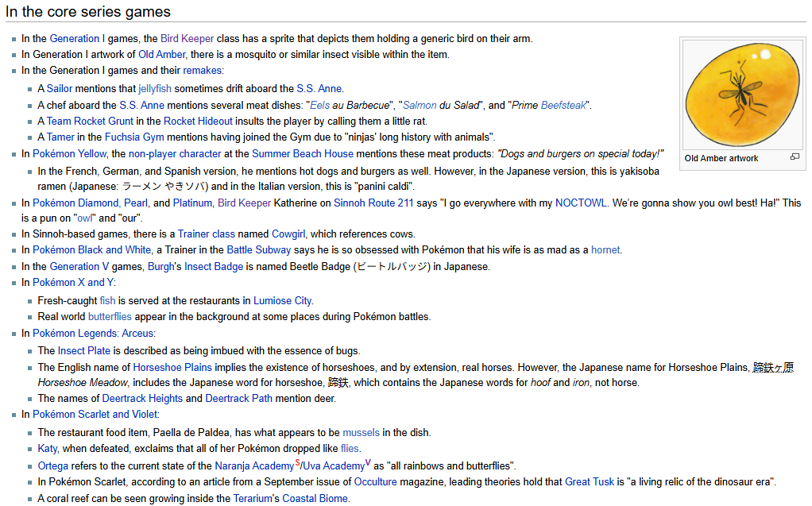Click the Burgh link
Viewport: 812px width, 506px height.
click(161, 267)
